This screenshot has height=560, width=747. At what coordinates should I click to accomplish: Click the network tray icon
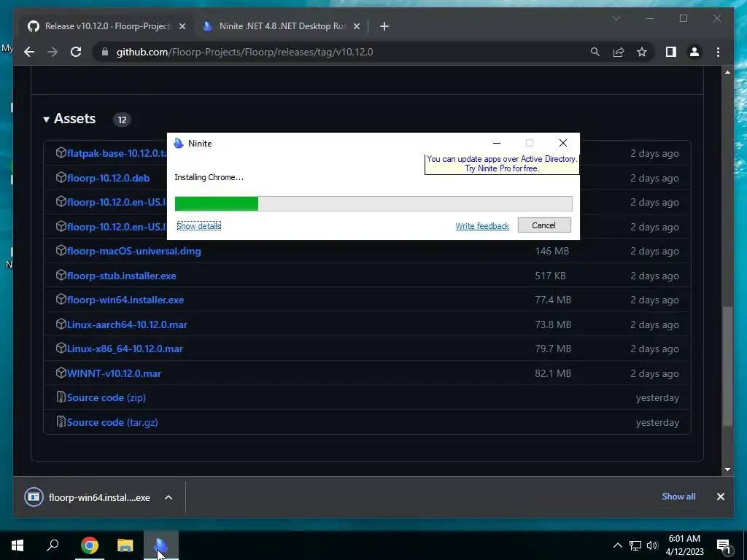[635, 545]
